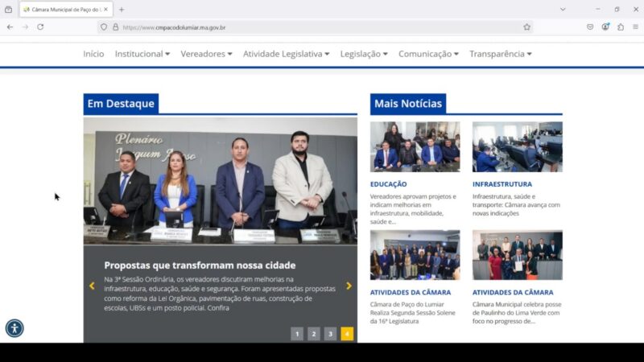
Task: Open the Pocket save icon
Action: (x=590, y=27)
